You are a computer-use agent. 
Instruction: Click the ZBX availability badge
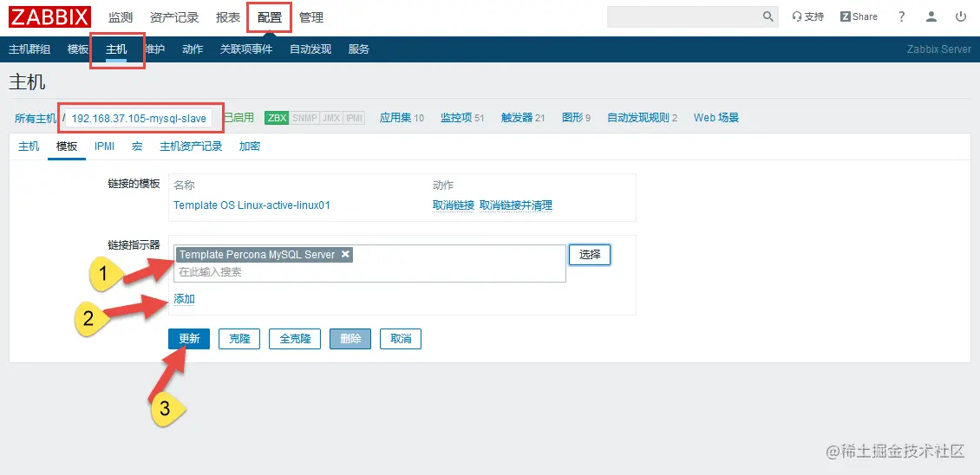coord(277,118)
